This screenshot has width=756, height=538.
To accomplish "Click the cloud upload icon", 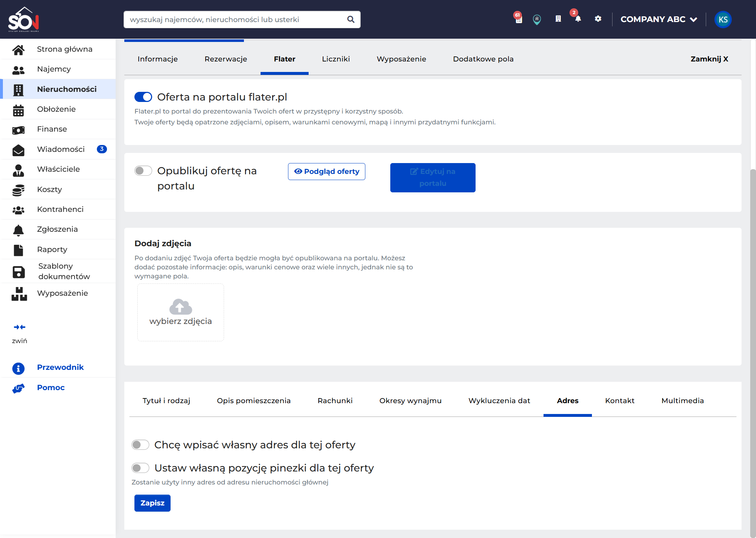I will coord(181,307).
